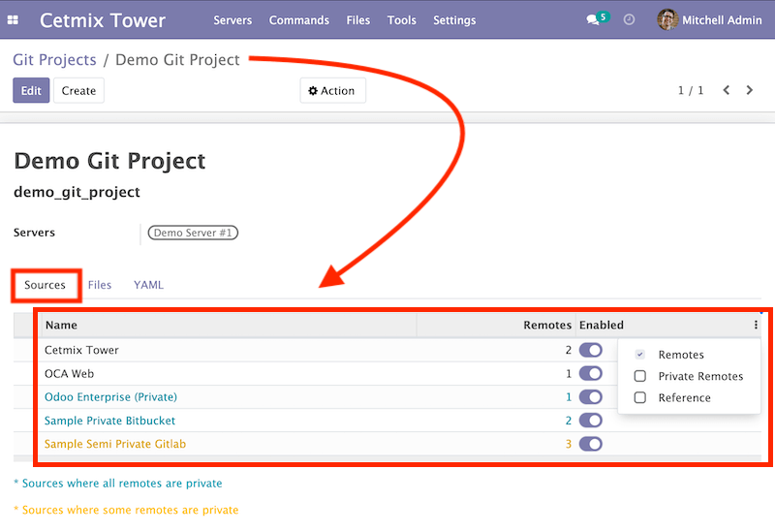Image resolution: width=775 pixels, height=532 pixels.
Task: Open the Demo Server #1 tag
Action: point(193,233)
